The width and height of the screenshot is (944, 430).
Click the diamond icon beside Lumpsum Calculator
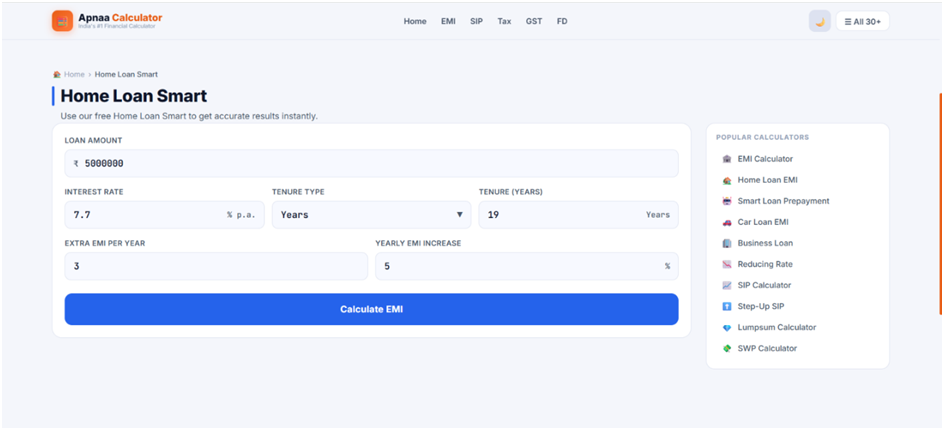tap(727, 328)
